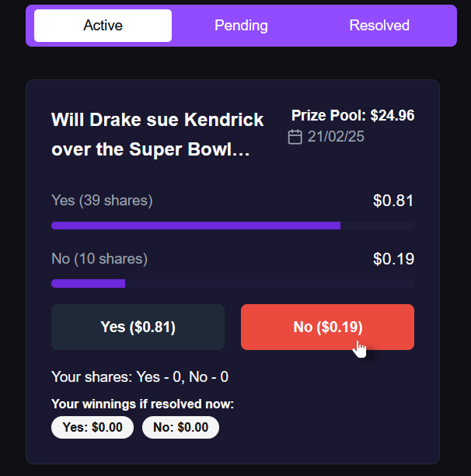This screenshot has width=471, height=476.
Task: Open the Pending tab
Action: (241, 26)
